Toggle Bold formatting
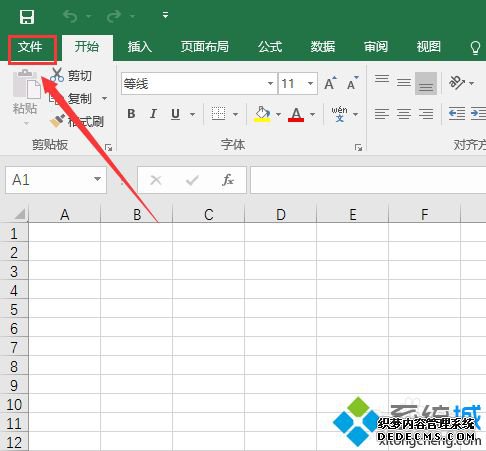 (x=131, y=114)
